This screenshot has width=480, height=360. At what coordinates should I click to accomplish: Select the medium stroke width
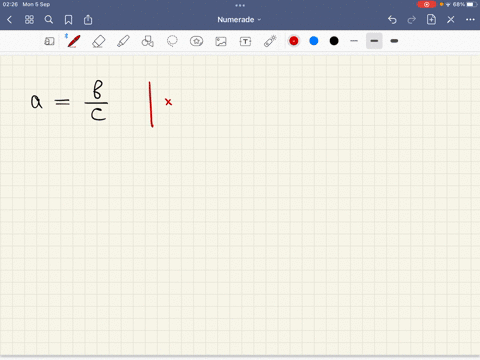(374, 41)
